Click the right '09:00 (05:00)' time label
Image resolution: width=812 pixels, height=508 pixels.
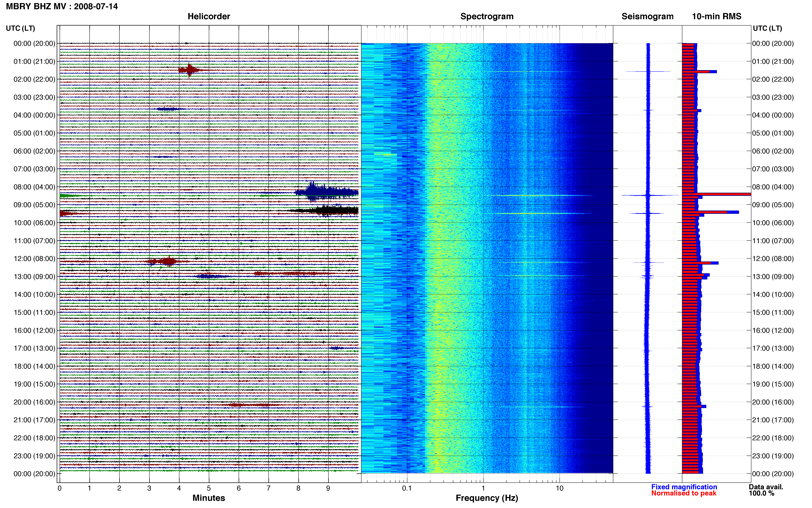[773, 205]
